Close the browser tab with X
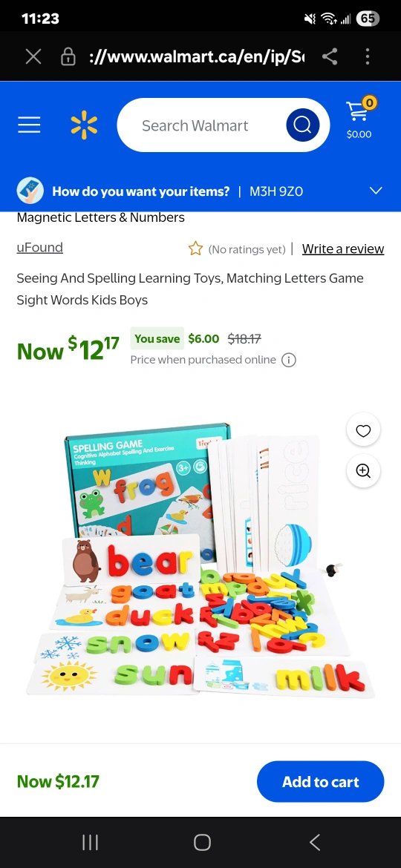 pyautogui.click(x=33, y=56)
